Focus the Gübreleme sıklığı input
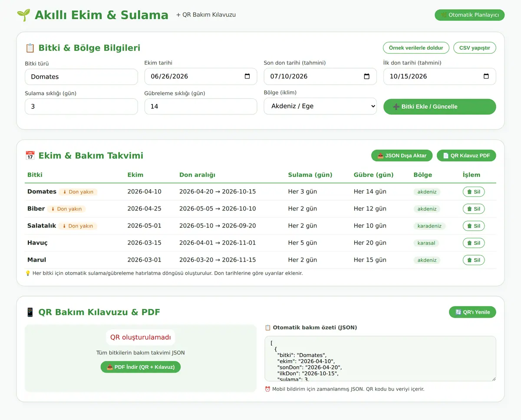521x420 pixels. [201, 106]
